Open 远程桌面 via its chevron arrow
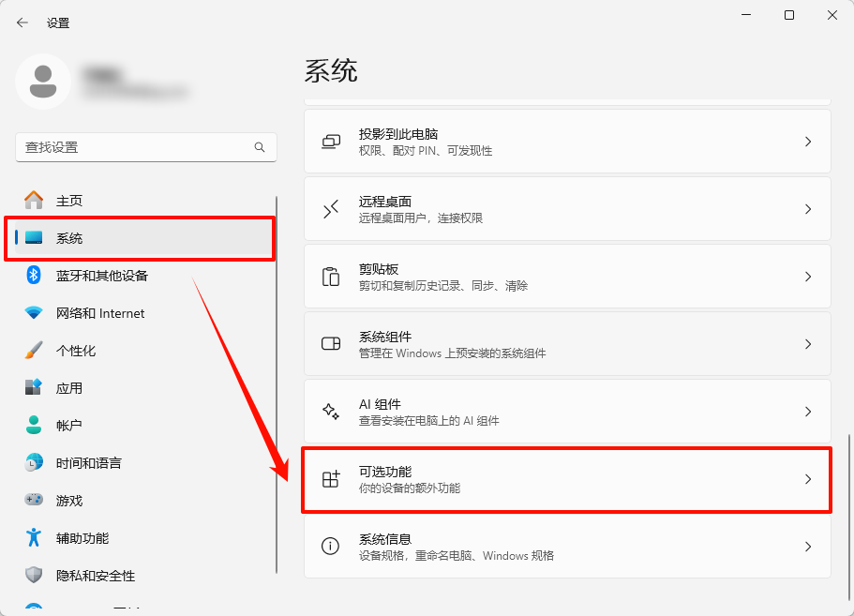Screen dimensions: 854x616 pos(807,208)
